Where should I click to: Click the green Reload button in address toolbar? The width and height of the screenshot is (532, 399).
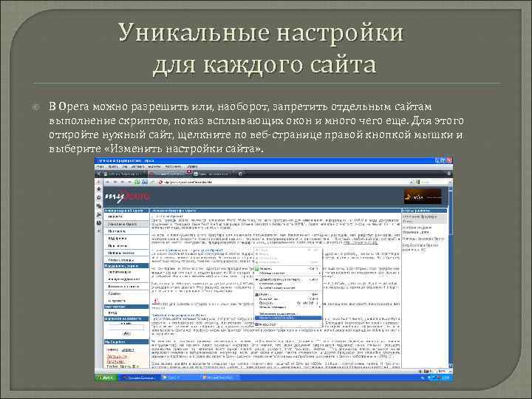point(137,182)
